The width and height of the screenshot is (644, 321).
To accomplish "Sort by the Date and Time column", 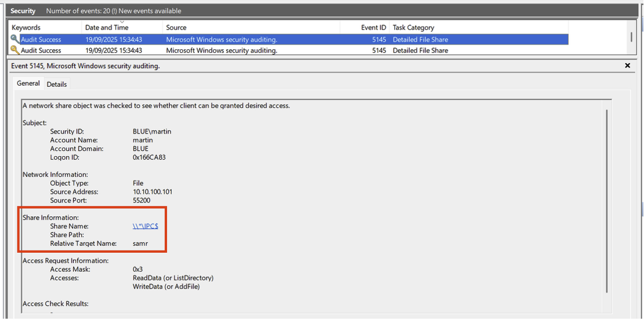I will point(106,27).
